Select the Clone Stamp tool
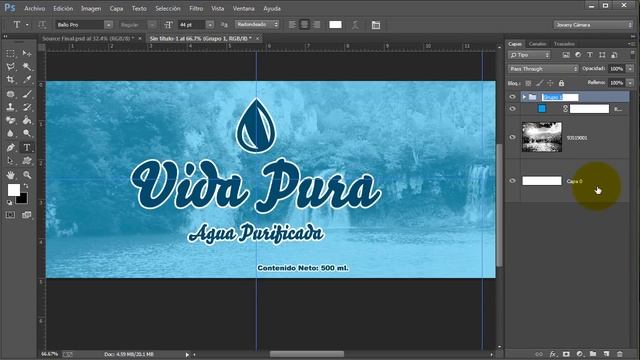Screen dimensions: 640x360 pos(11,107)
